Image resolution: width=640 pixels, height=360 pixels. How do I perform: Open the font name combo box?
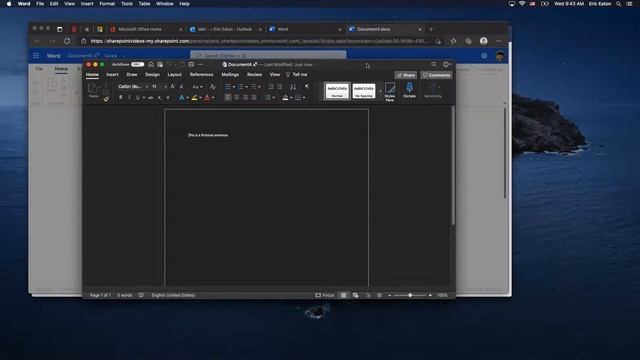[133, 87]
